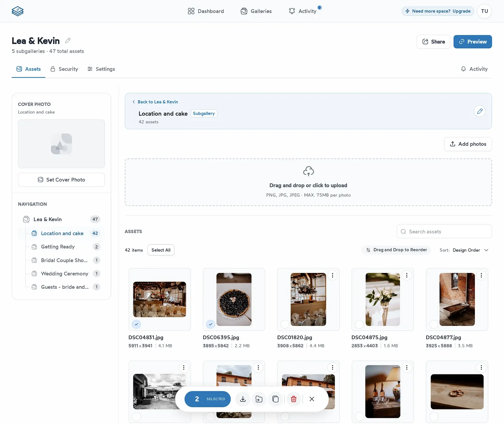Click Select All button
The height and width of the screenshot is (424, 504).
click(161, 250)
